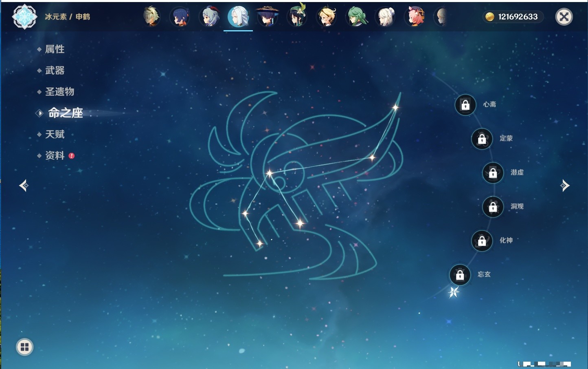The image size is (588, 369).
Task: Click the 化神 label text
Action: pyautogui.click(x=506, y=240)
